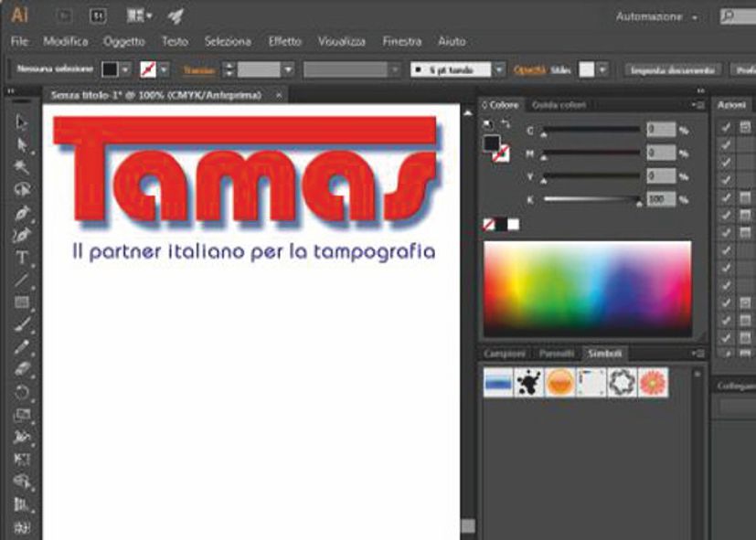Click the stroke weight stepper arrows

coord(229,69)
